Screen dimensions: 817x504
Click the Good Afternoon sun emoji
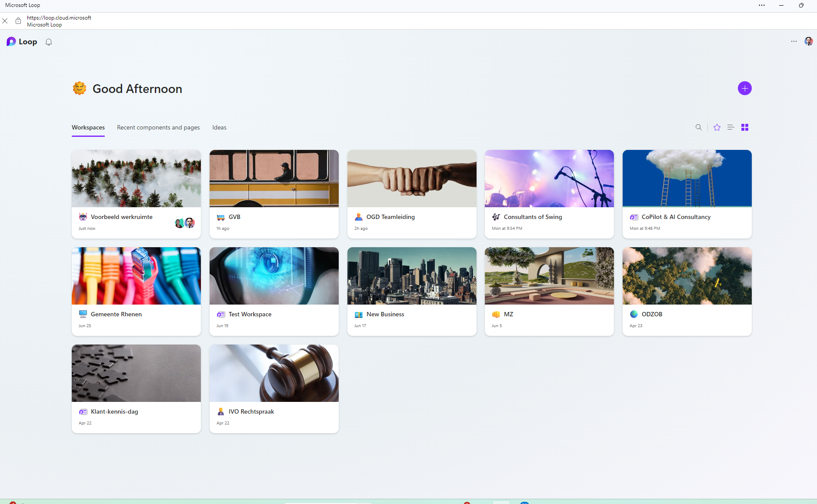point(80,88)
